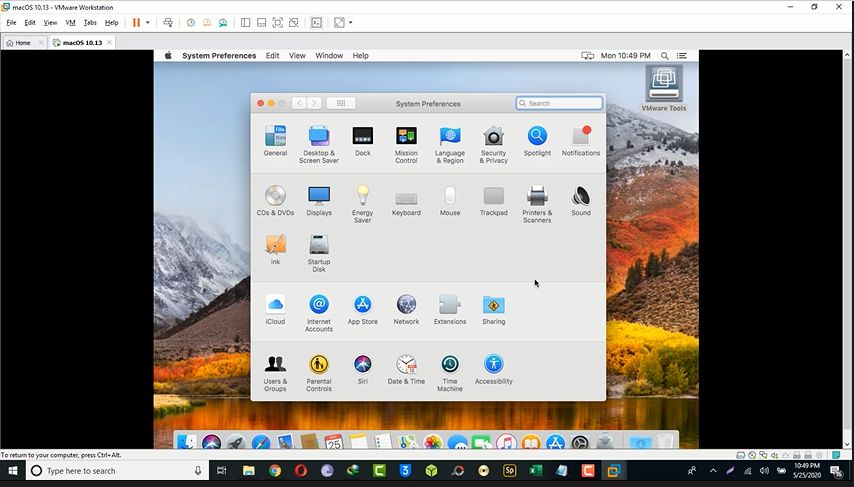
Task: Enter full screen mode in VMware
Action: pos(278,22)
